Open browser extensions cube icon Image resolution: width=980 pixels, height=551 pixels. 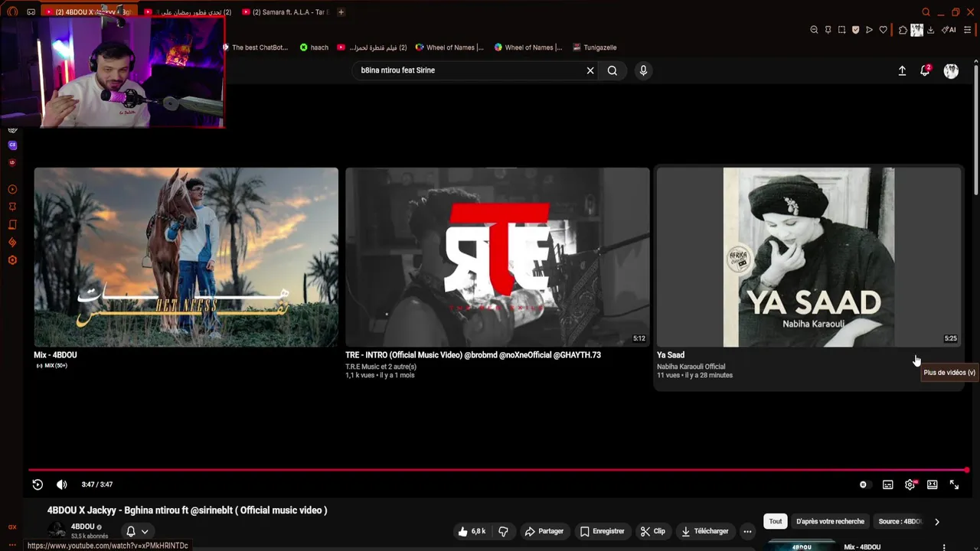[903, 30]
